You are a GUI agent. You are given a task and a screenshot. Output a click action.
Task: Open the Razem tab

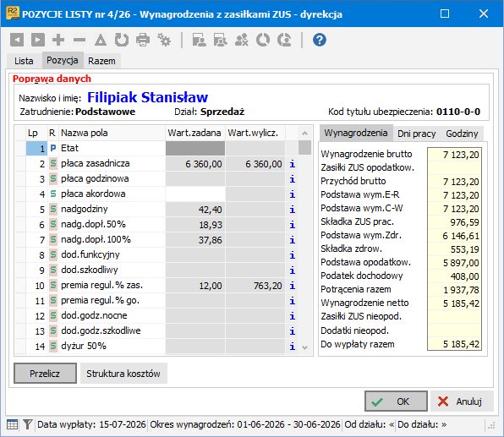click(x=101, y=61)
